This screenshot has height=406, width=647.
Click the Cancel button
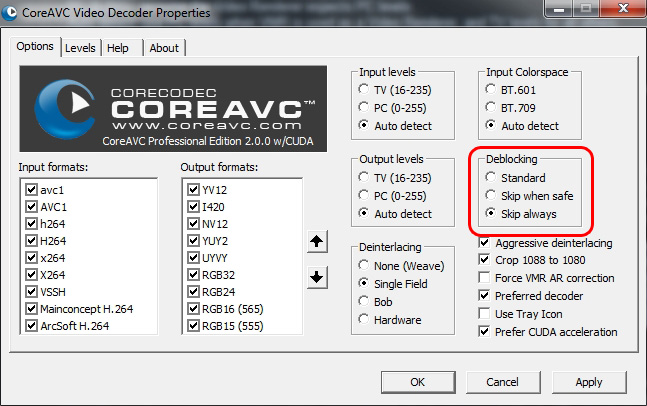pos(502,382)
